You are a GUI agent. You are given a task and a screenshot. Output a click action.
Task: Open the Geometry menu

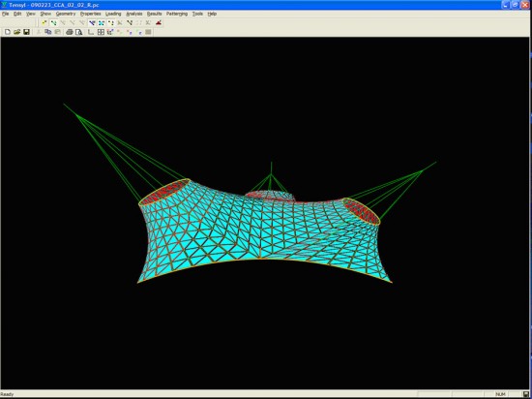[x=66, y=14]
